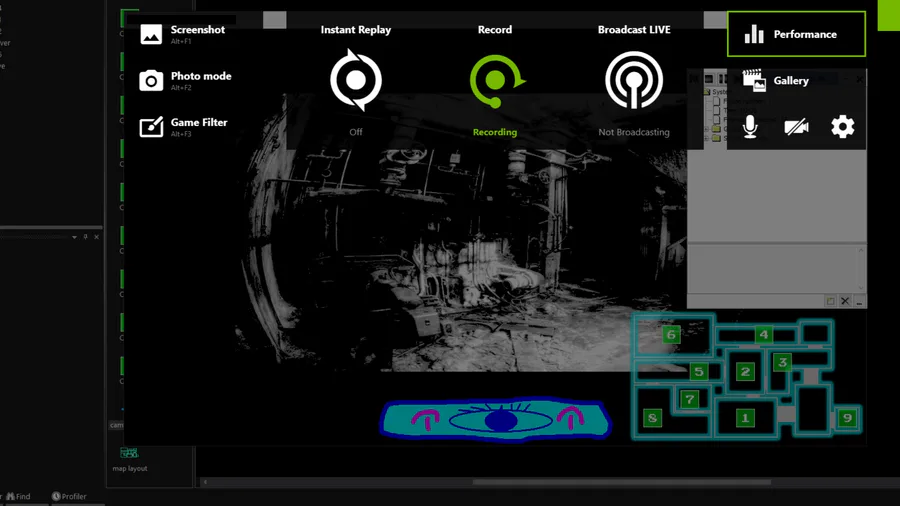Open the Game Filter option
This screenshot has width=900, height=506.
click(x=183, y=127)
